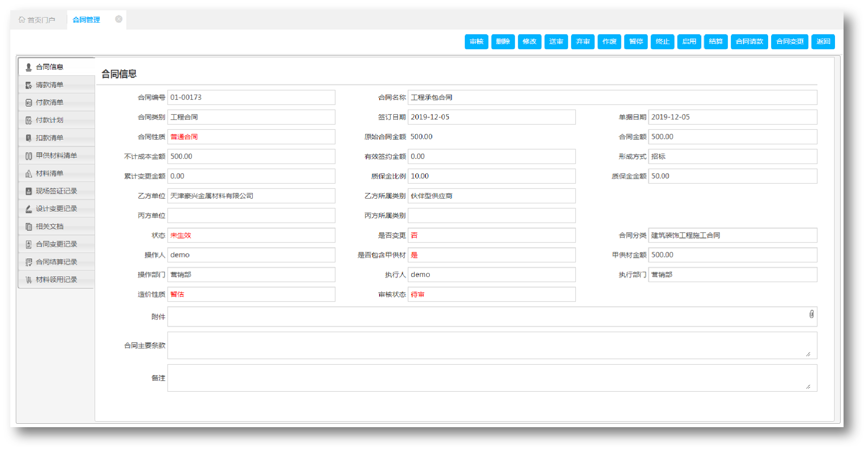
Task: Close the 合同管理 tab
Action: click(x=119, y=19)
